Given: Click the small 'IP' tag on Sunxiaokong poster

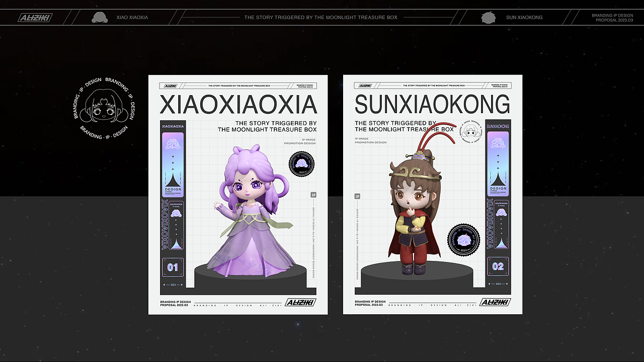Looking at the screenshot, I should click(x=357, y=197).
